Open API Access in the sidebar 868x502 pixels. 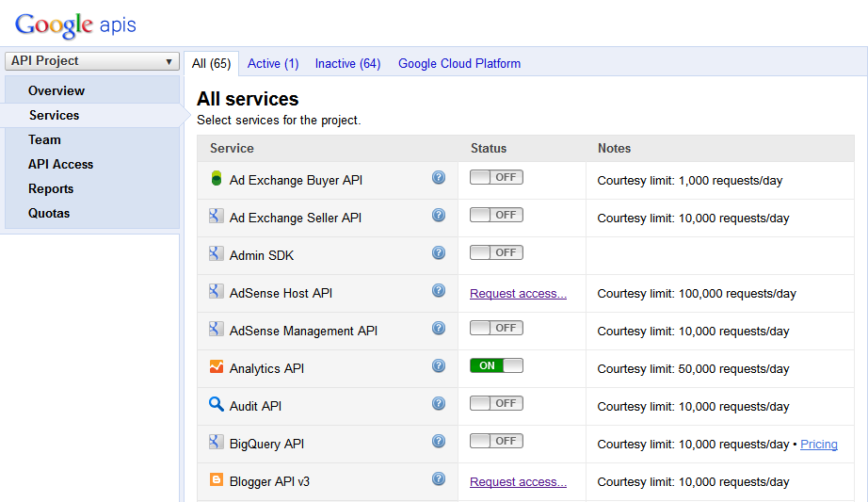click(61, 165)
